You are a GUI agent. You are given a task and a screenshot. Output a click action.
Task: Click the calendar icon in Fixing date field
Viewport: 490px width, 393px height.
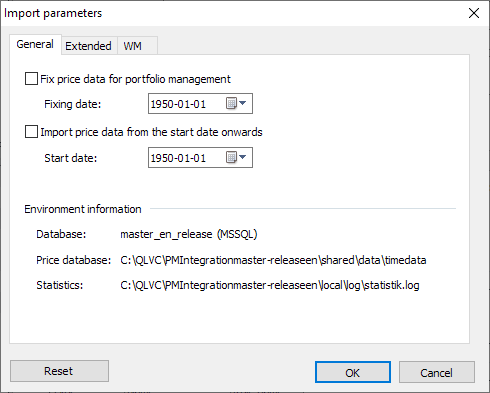231,103
